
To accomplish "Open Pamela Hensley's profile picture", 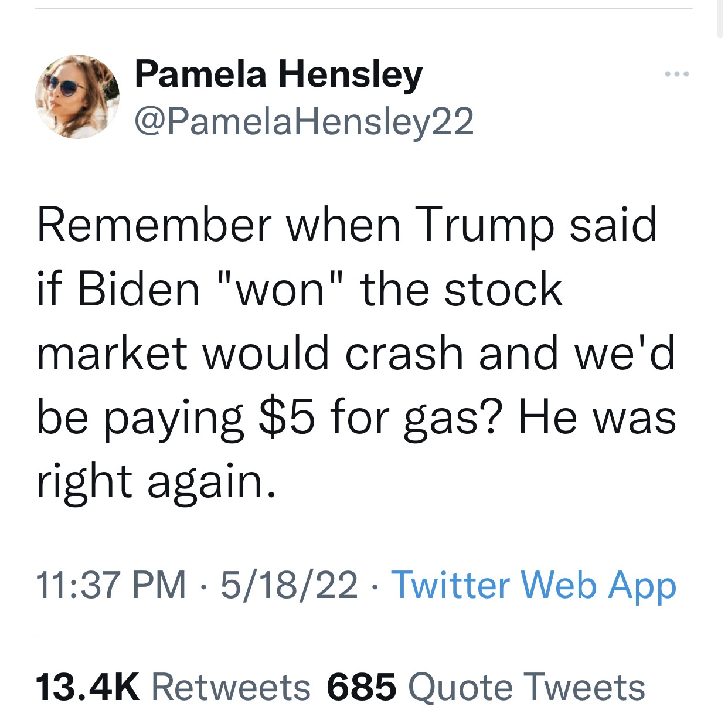I will click(77, 97).
